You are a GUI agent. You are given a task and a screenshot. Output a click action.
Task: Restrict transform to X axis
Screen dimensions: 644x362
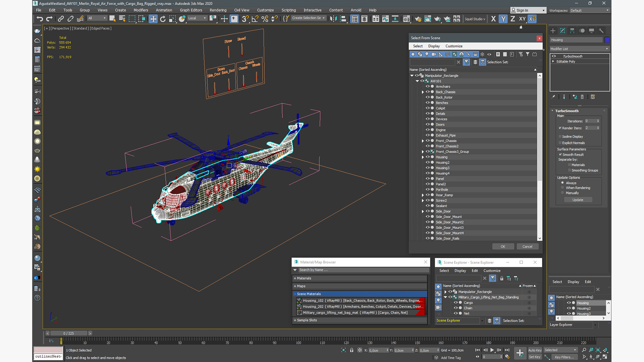[493, 19]
